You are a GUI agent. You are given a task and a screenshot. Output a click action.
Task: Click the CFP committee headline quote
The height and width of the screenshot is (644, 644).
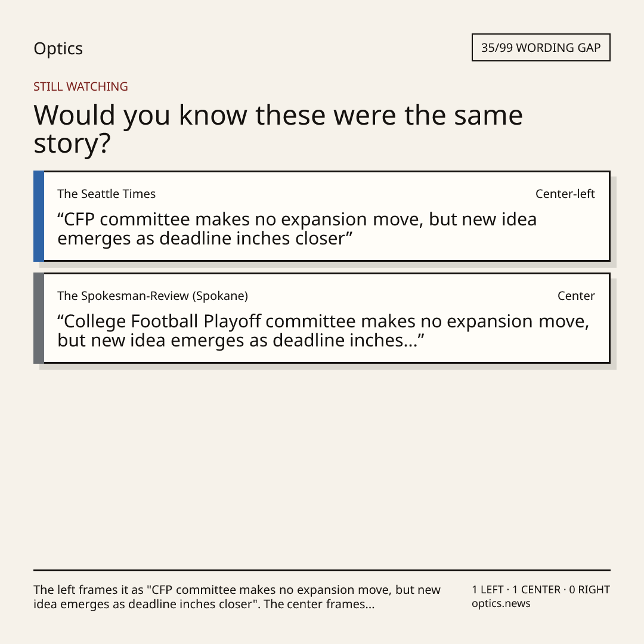pos(297,229)
